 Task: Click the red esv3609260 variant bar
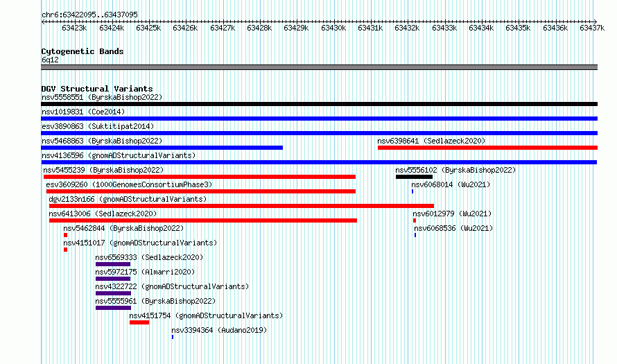click(x=201, y=191)
